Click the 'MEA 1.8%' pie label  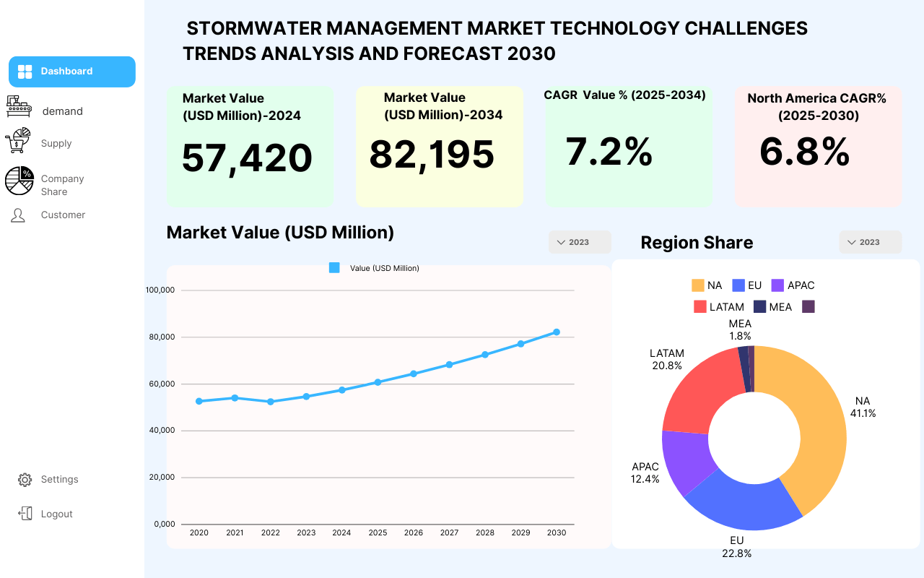[x=740, y=330]
